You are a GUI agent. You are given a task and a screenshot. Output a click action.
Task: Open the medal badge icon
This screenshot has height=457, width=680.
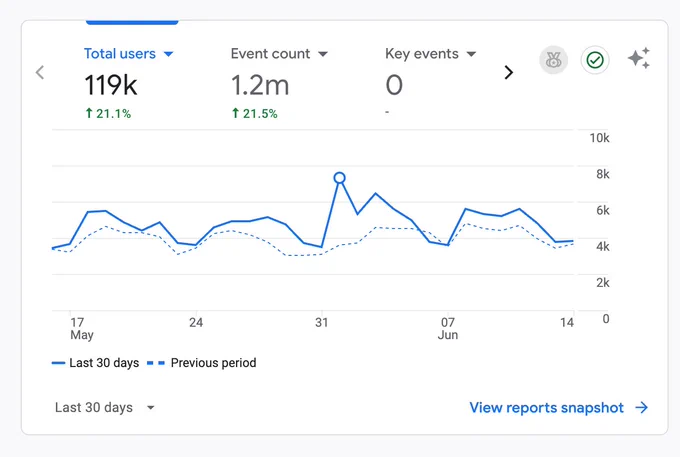coord(553,60)
